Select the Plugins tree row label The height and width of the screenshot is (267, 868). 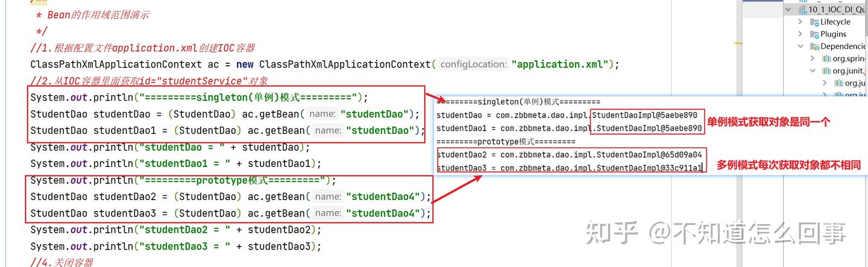tap(834, 34)
